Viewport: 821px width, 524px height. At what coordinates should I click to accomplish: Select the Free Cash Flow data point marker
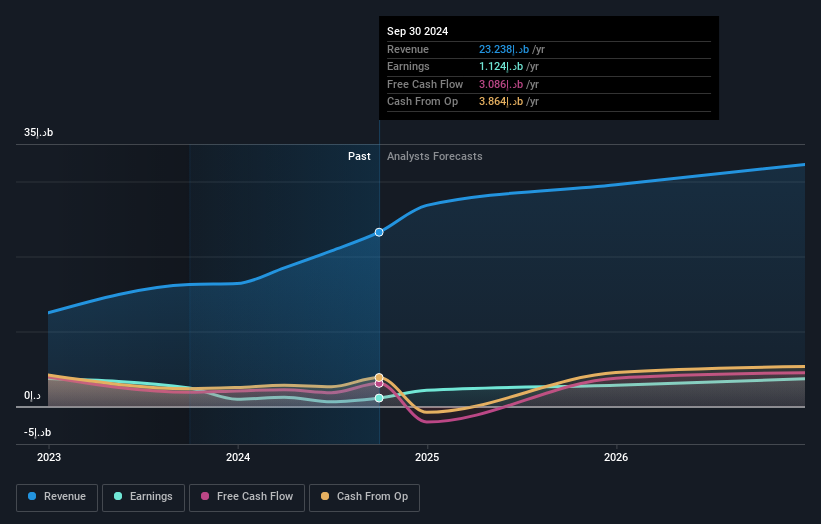tap(379, 384)
